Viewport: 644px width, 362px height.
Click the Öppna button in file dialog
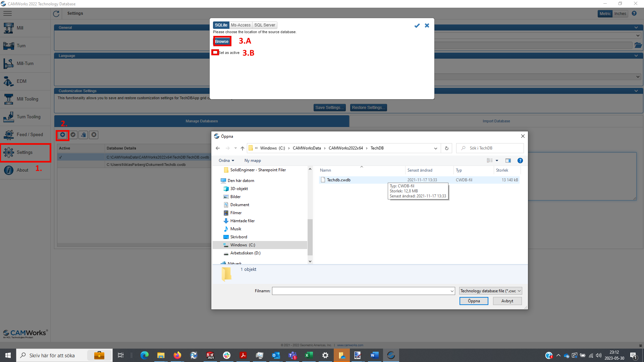[x=474, y=301]
